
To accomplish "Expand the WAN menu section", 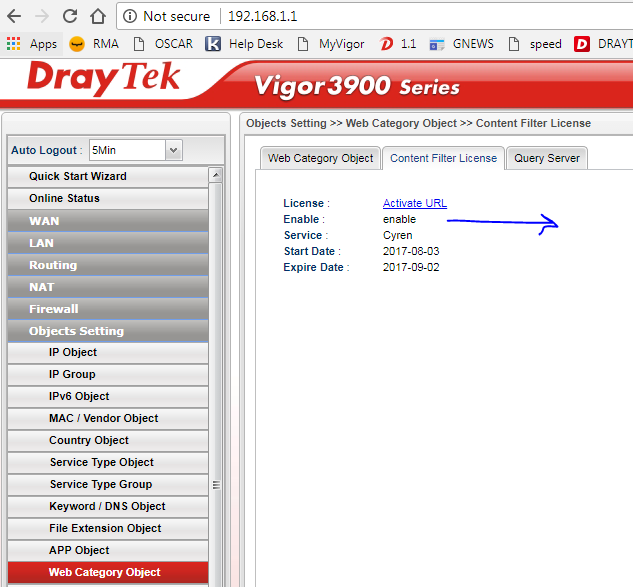I will (108, 221).
